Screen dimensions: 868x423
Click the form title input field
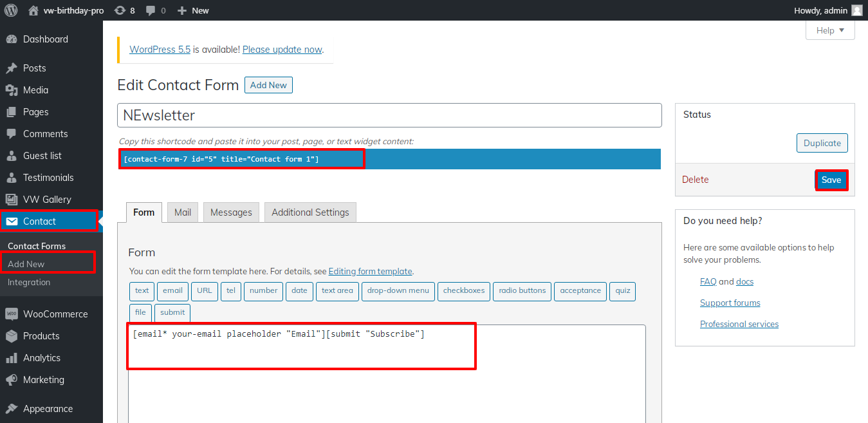coord(389,116)
